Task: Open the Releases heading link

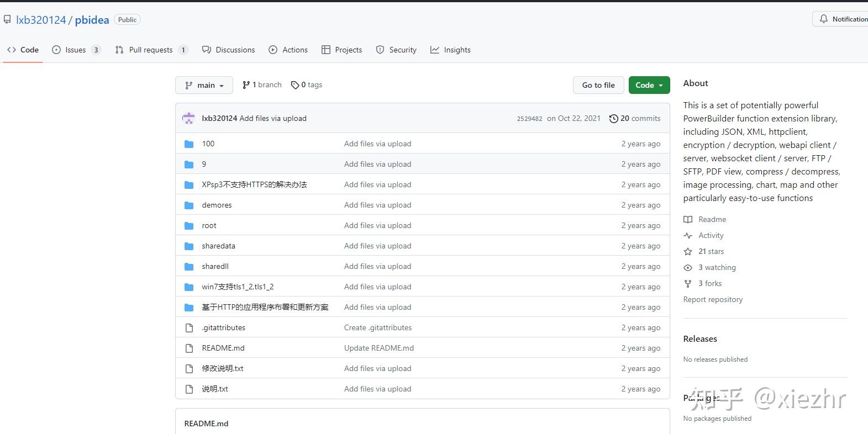Action: point(700,338)
